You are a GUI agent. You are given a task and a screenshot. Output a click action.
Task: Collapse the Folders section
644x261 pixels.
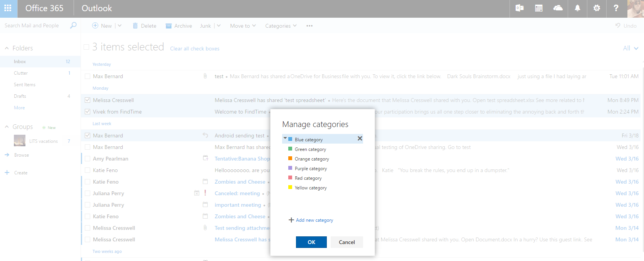pos(7,48)
